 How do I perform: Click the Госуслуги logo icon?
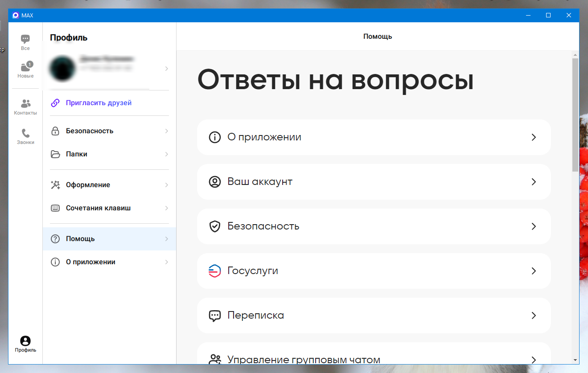(214, 271)
